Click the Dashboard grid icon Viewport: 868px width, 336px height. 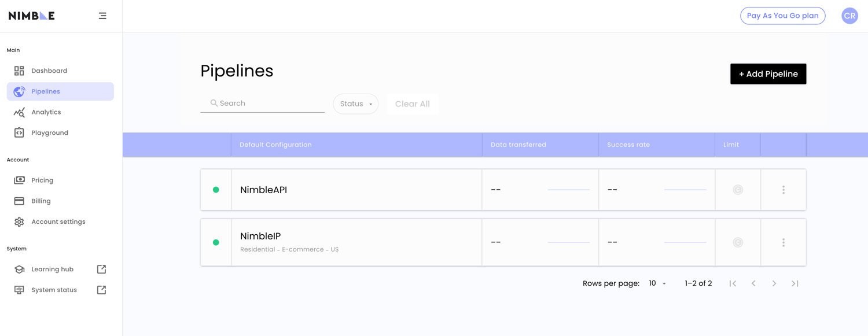click(x=19, y=71)
